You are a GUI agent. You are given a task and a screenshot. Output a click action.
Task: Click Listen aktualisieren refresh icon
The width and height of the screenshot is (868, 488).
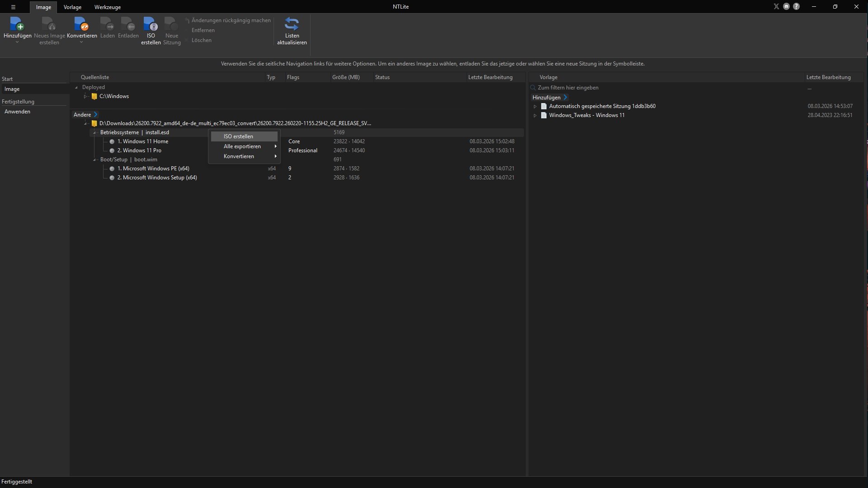(x=292, y=24)
